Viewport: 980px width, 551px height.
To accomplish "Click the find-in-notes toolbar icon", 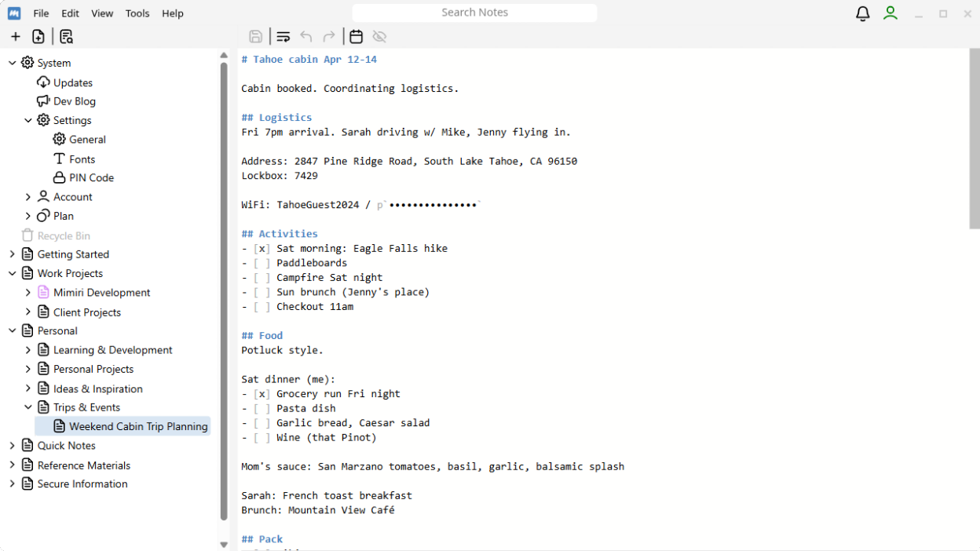I will pos(66,37).
